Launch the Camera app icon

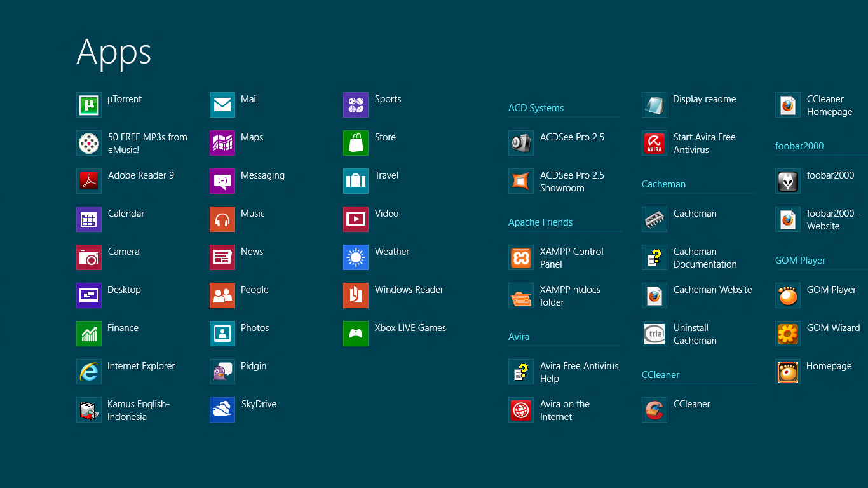pyautogui.click(x=89, y=257)
